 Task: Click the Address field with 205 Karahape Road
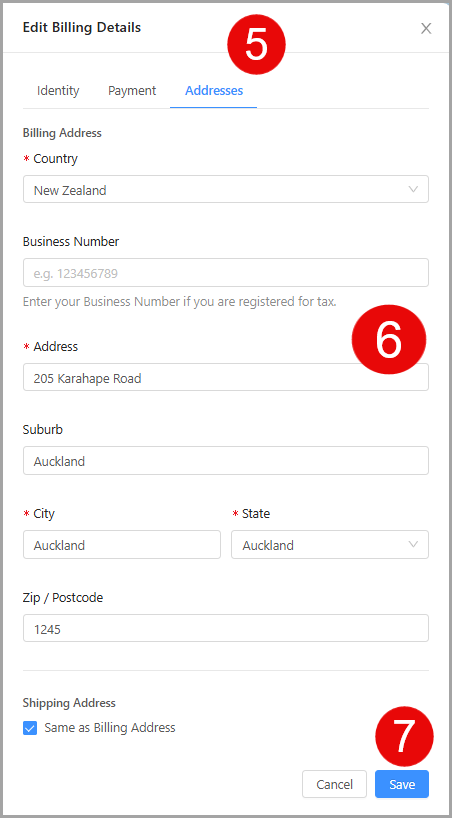coord(226,377)
